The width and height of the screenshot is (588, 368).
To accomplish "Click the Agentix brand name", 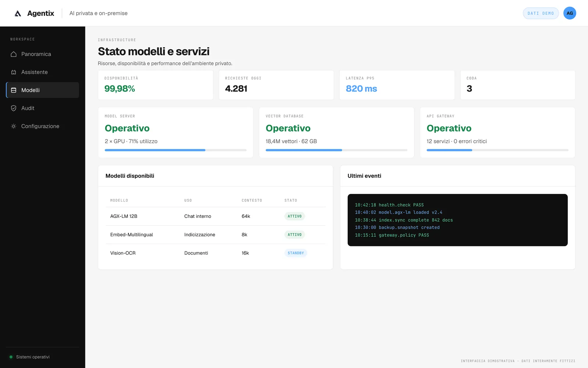I will pyautogui.click(x=40, y=13).
